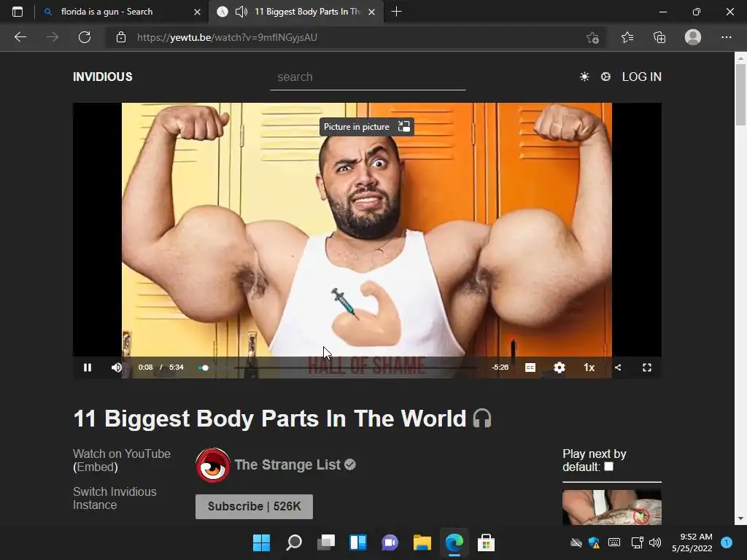Image resolution: width=747 pixels, height=560 pixels.
Task: Toggle captions on the video player
Action: [x=530, y=367]
